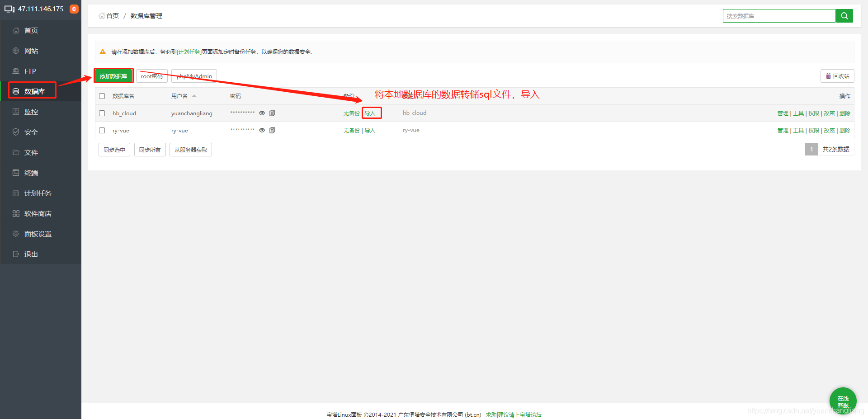The height and width of the screenshot is (419, 868).
Task: Click 权限 permission link for hb_cloud
Action: 814,113
